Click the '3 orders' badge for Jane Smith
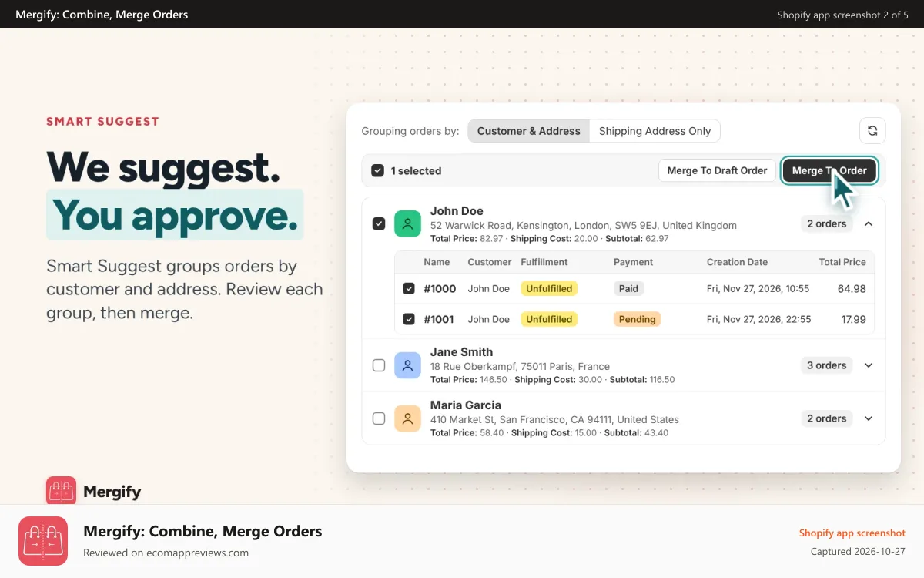 click(x=826, y=365)
